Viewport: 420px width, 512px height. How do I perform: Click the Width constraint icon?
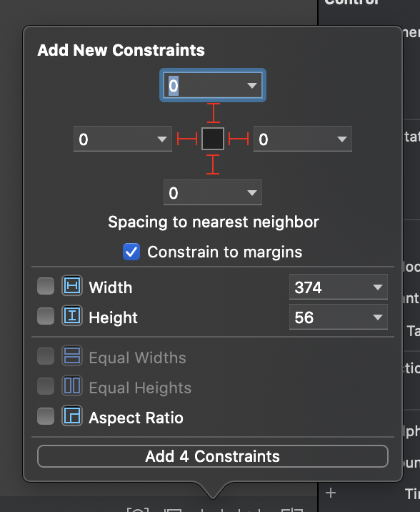pyautogui.click(x=72, y=286)
